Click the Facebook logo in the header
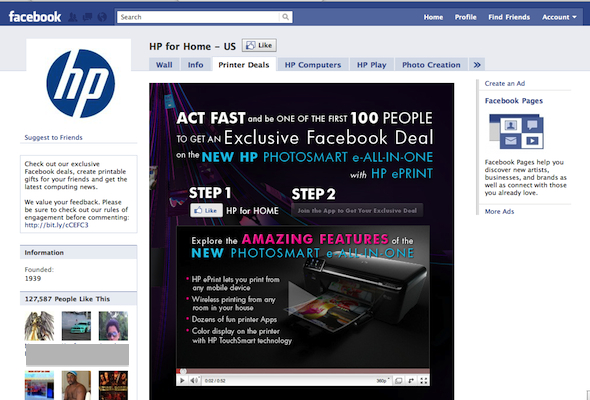590x400 pixels. [35, 17]
